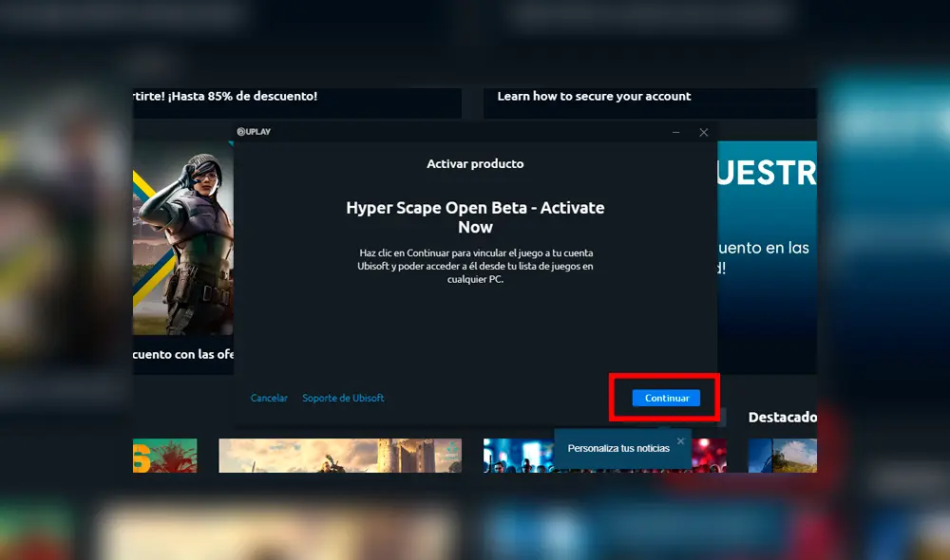Open the landscape thumbnail under Destacado

781,456
